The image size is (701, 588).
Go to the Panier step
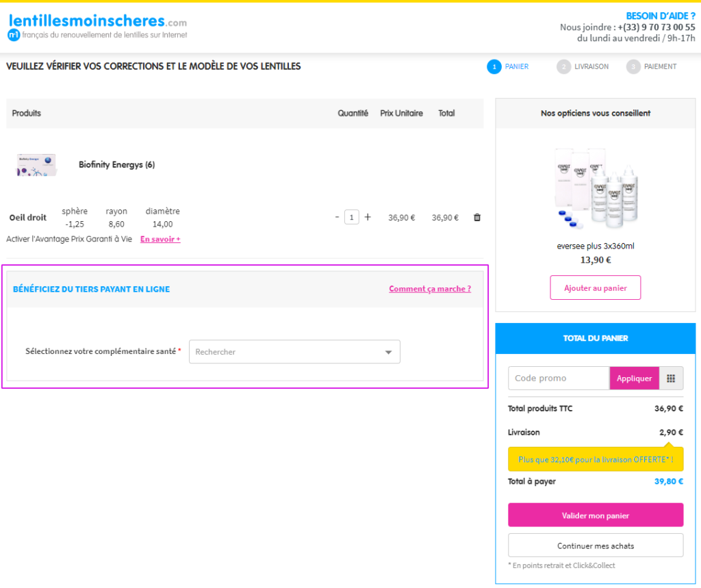pyautogui.click(x=508, y=66)
